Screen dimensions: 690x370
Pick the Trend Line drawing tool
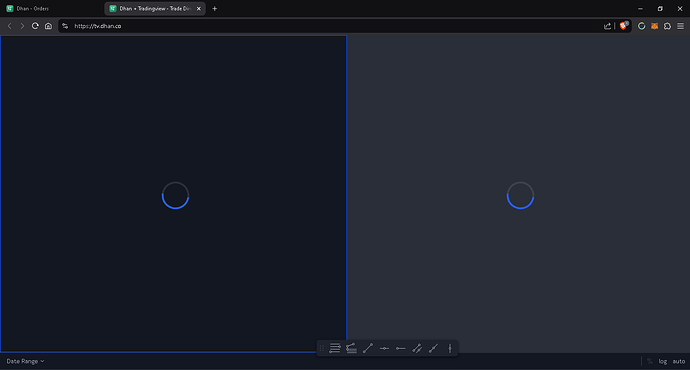click(368, 348)
